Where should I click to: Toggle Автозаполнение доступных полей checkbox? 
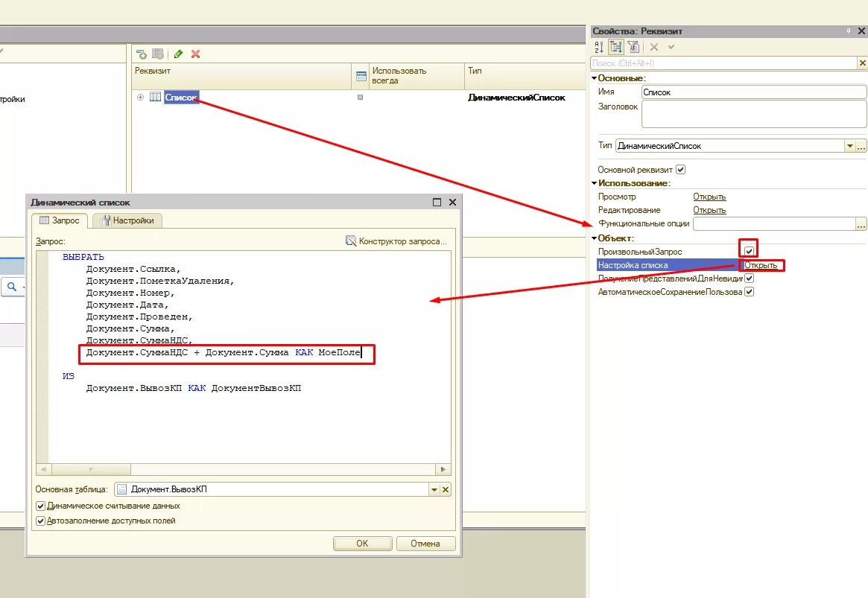tap(40, 521)
